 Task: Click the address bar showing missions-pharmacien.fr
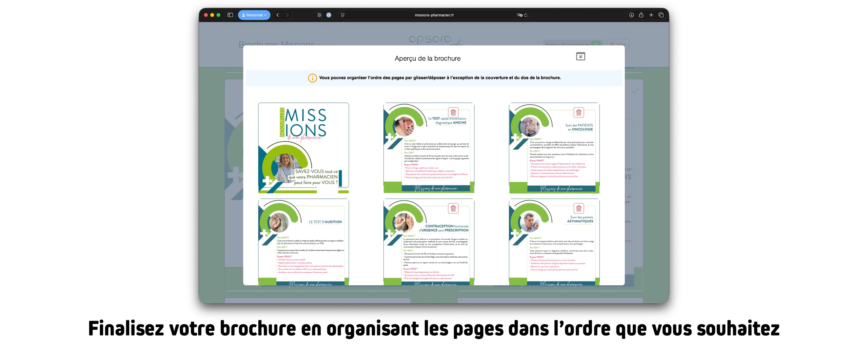tap(434, 15)
